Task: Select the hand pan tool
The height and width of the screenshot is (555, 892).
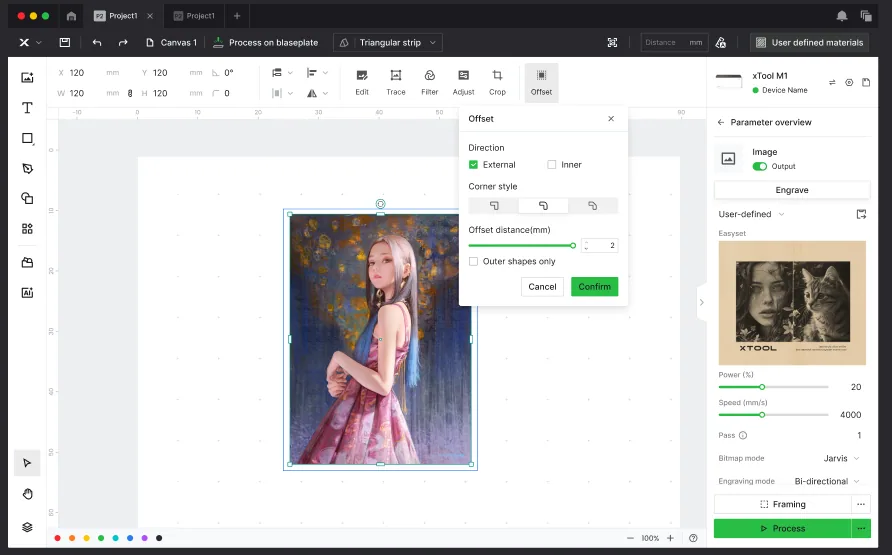Action: (x=27, y=494)
